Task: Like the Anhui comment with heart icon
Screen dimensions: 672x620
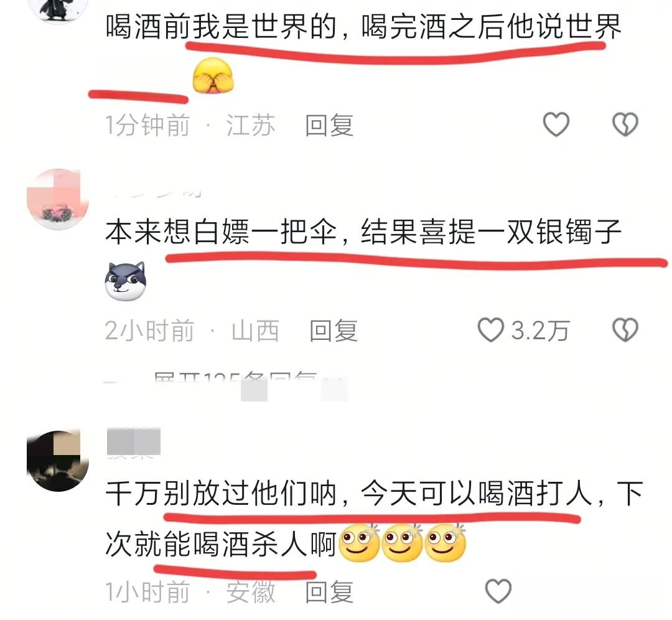Action: (x=498, y=591)
